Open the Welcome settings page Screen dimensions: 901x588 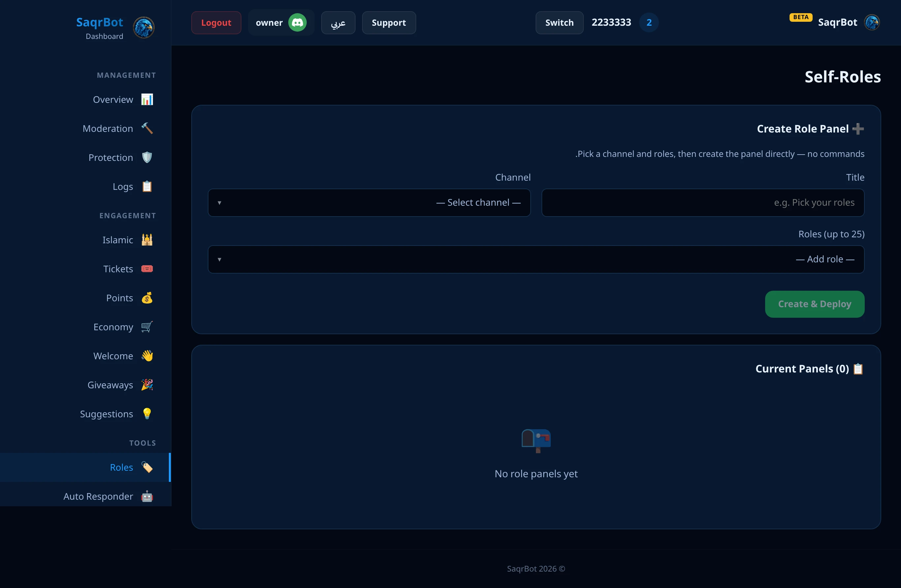point(85,356)
